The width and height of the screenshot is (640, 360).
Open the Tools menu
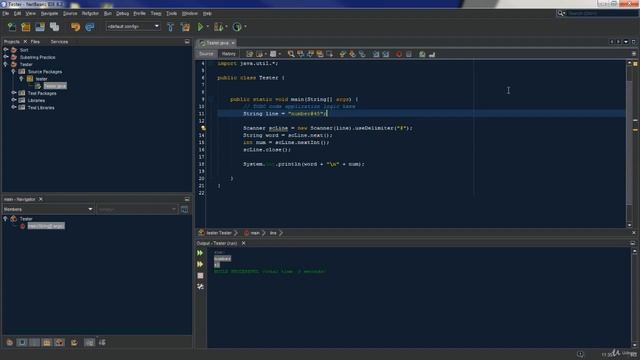pos(171,13)
